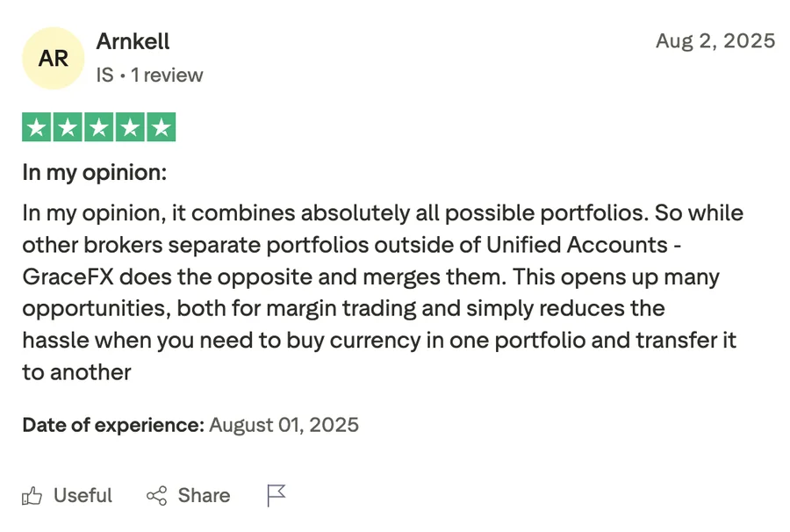This screenshot has width=790, height=532.
Task: Click the "1 review" count text
Action: pos(167,75)
